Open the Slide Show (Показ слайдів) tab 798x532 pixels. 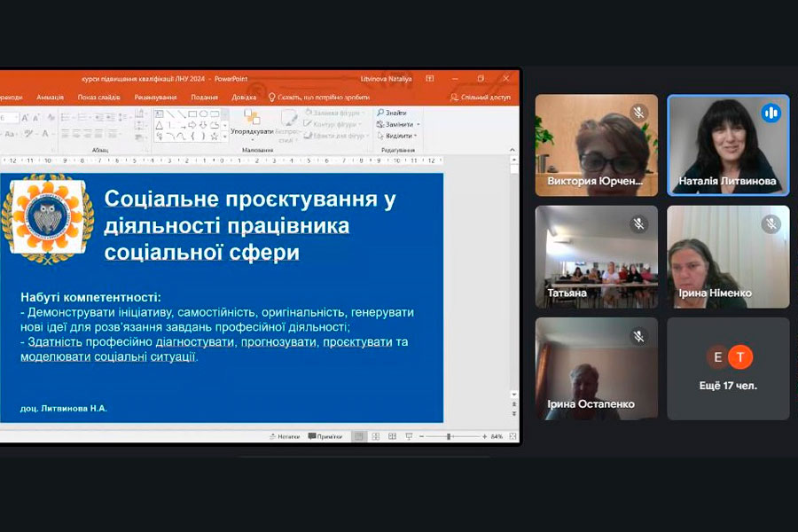[98, 98]
